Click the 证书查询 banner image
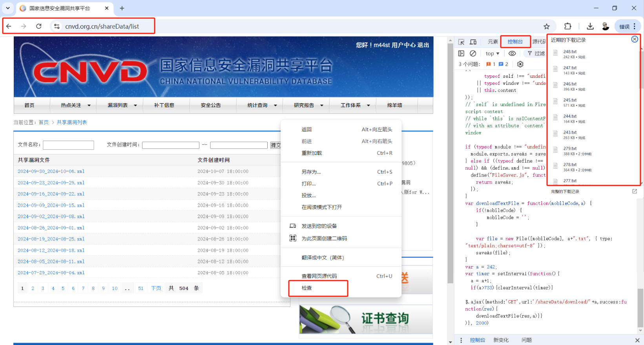 point(366,319)
